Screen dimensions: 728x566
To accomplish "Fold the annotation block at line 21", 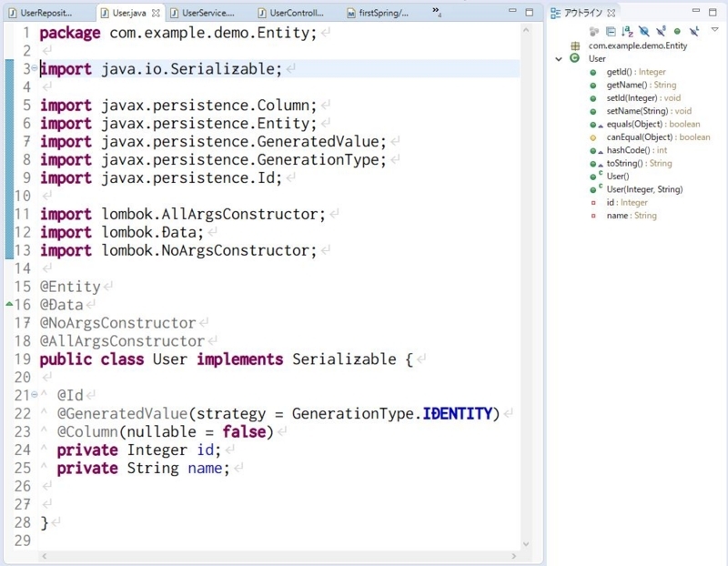I will [34, 395].
